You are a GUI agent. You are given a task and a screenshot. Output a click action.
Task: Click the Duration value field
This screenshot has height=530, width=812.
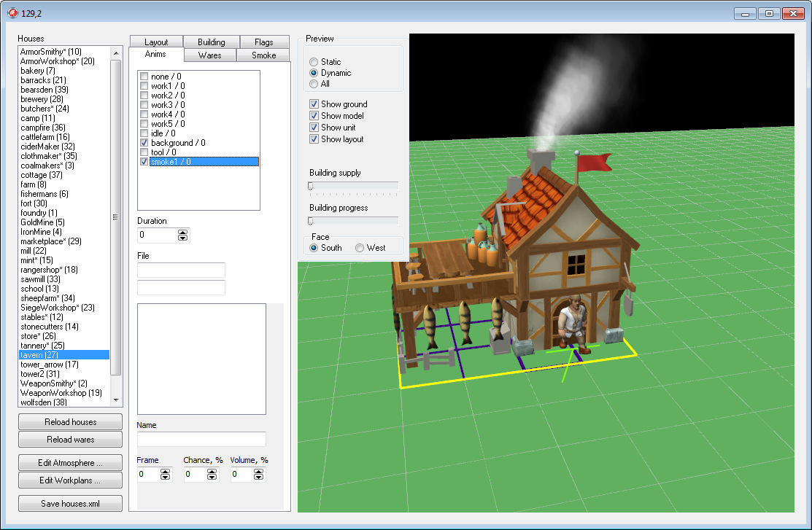[x=158, y=235]
